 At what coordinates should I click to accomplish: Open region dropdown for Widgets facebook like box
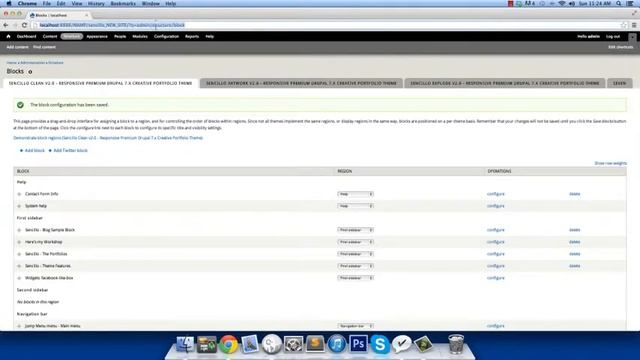click(356, 278)
